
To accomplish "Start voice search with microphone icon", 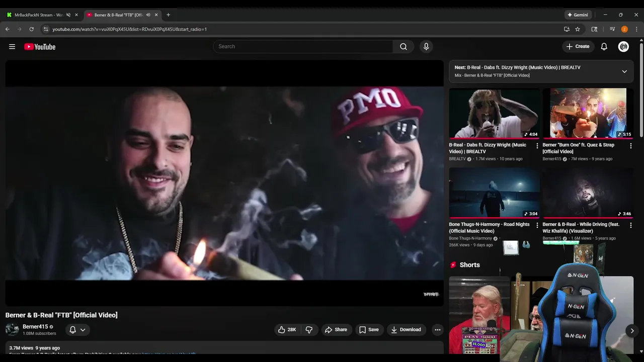I will 426,47.
